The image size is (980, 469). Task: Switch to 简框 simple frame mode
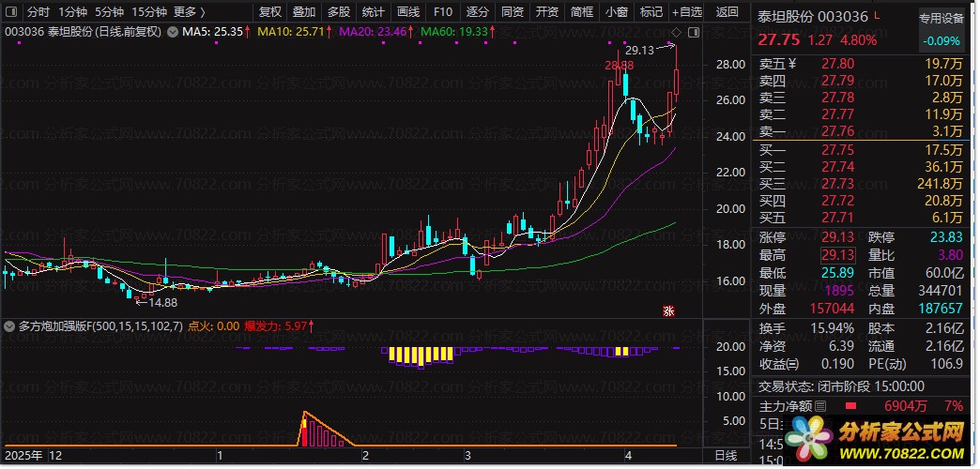pos(582,12)
